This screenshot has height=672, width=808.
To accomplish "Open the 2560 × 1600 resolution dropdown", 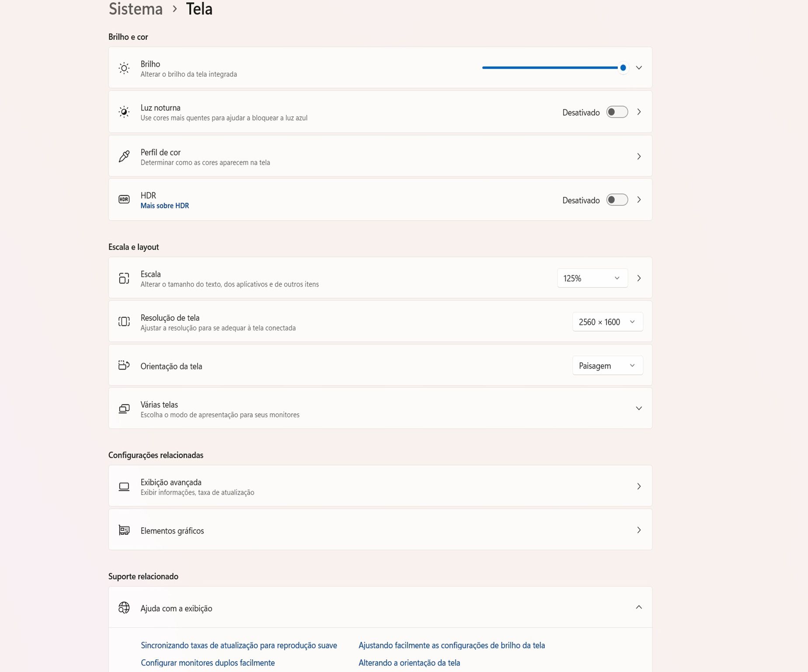I will [x=607, y=322].
